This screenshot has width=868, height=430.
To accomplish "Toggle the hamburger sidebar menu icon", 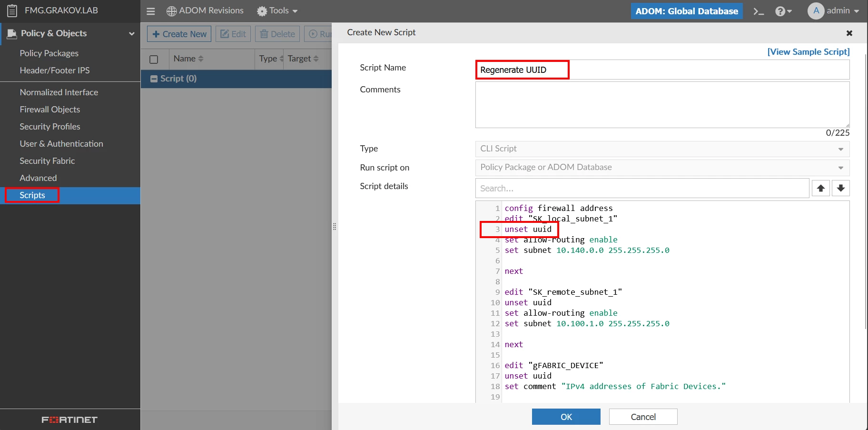I will pyautogui.click(x=151, y=11).
